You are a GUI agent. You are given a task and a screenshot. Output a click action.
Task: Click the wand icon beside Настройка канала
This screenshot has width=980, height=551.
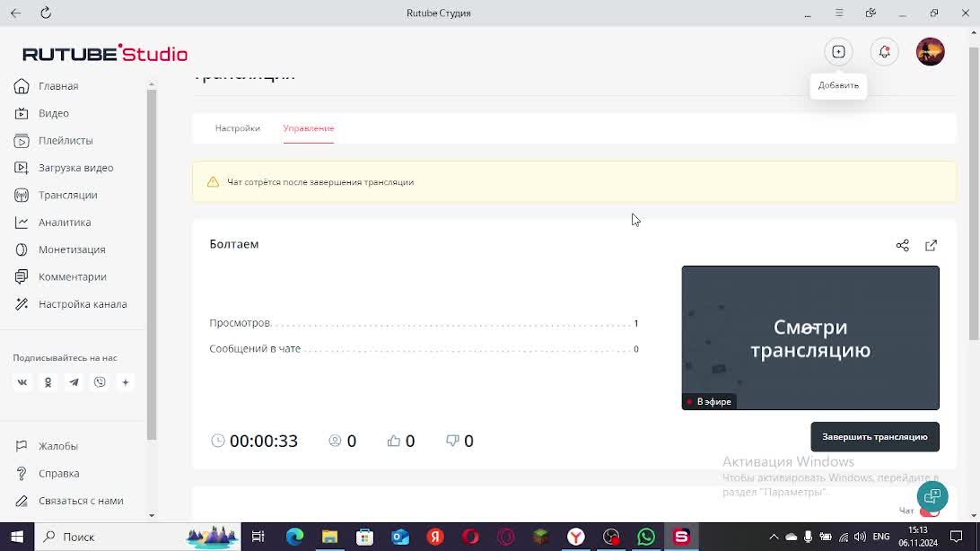[x=22, y=304]
